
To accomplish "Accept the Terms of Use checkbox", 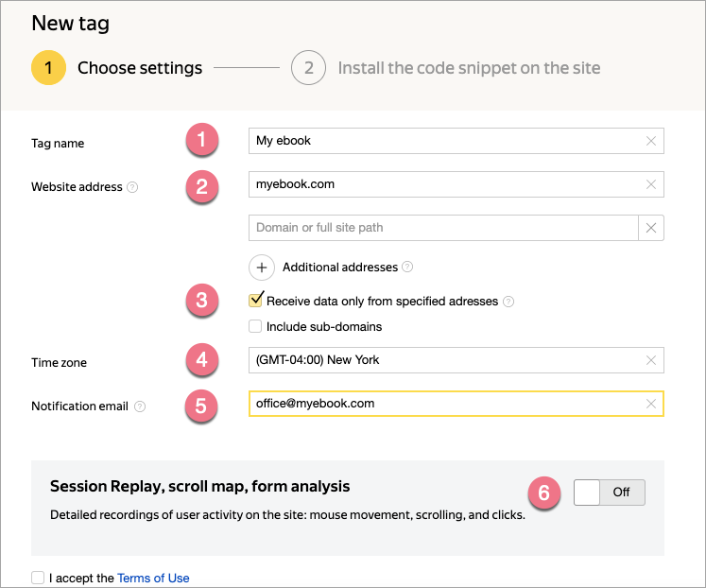I will 38,578.
